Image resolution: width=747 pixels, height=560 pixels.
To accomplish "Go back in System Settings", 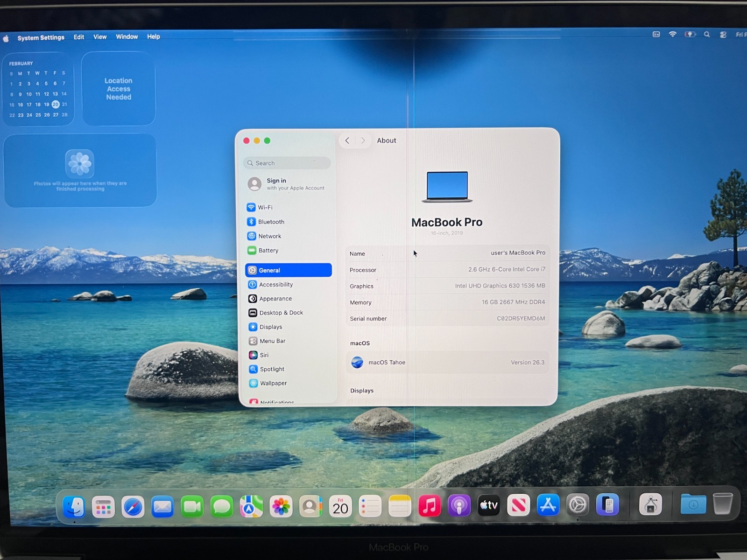I will tap(347, 140).
